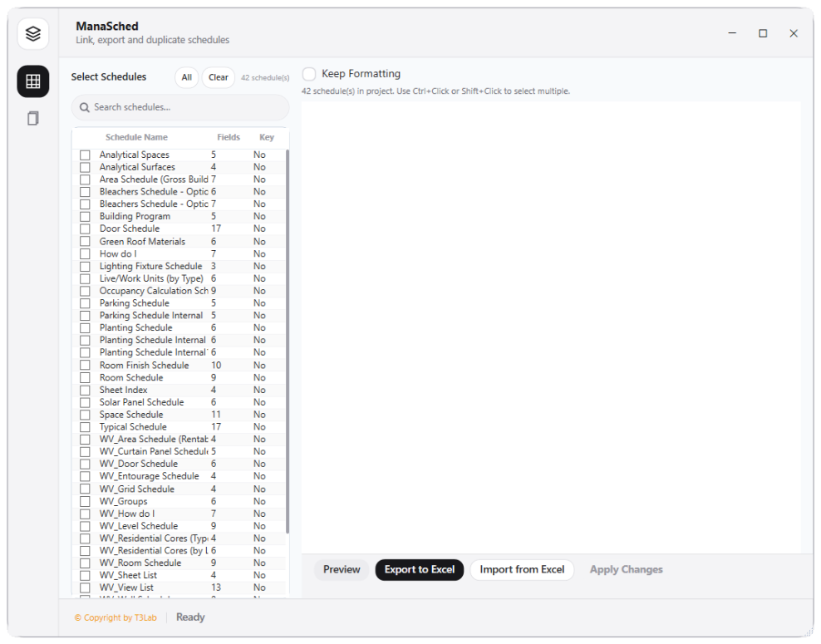Select WV_Residential Cores (by L row
Image resolution: width=821 pixels, height=644 pixels.
pyautogui.click(x=179, y=551)
